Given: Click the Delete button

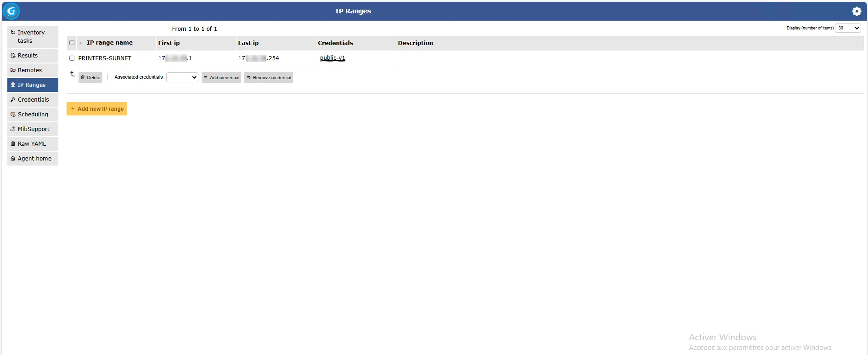Looking at the screenshot, I should coord(90,77).
